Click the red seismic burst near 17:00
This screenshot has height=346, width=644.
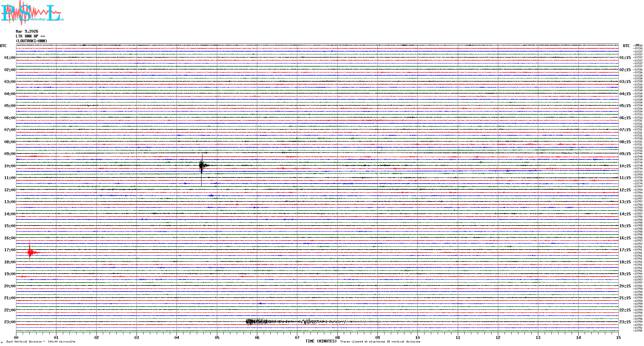(30, 253)
